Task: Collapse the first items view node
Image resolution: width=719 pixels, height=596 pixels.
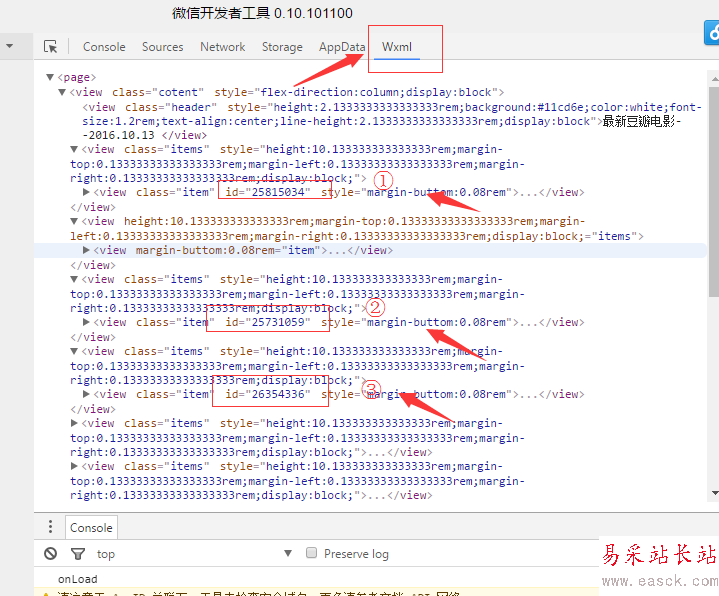Action: coord(74,149)
